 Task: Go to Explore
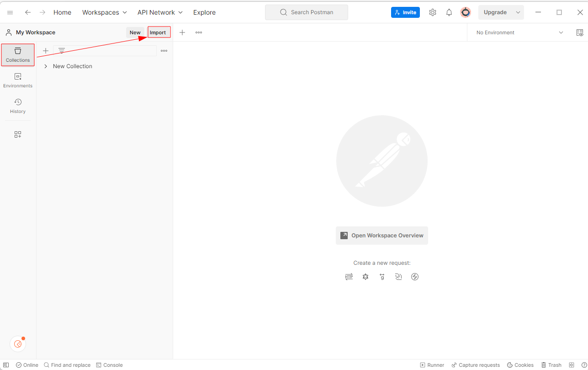204,12
